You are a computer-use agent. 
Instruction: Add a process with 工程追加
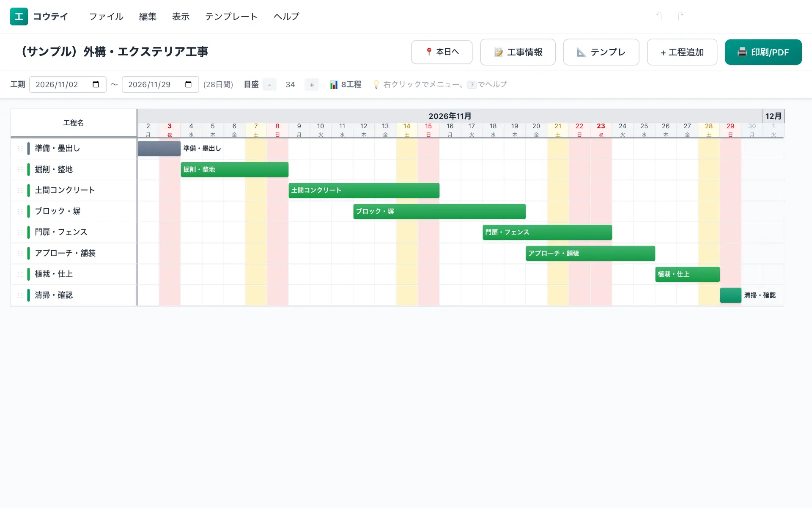pyautogui.click(x=682, y=52)
